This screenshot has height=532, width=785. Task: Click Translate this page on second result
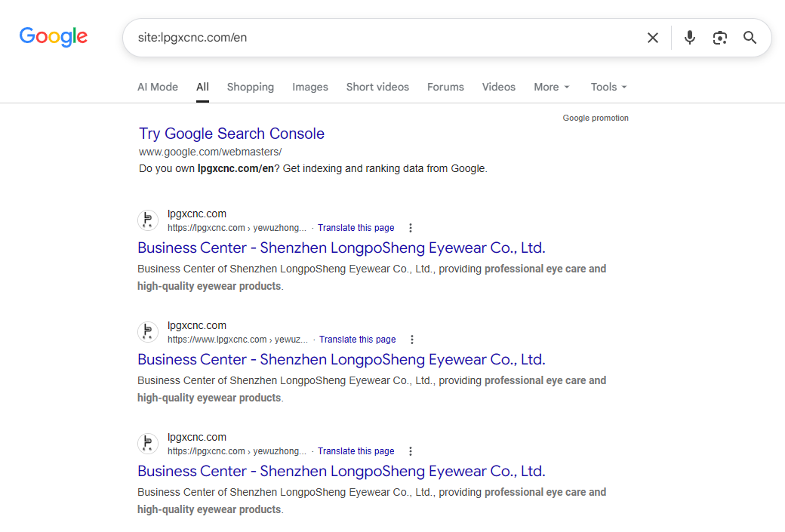358,340
